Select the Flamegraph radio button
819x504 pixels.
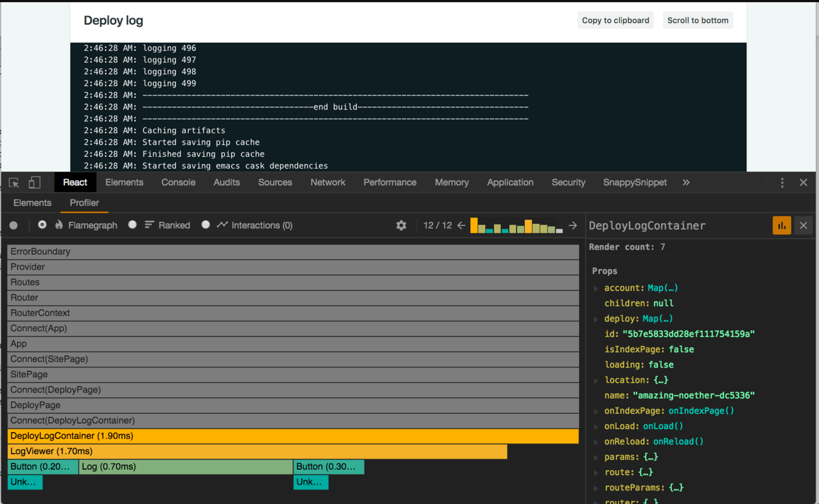click(43, 225)
